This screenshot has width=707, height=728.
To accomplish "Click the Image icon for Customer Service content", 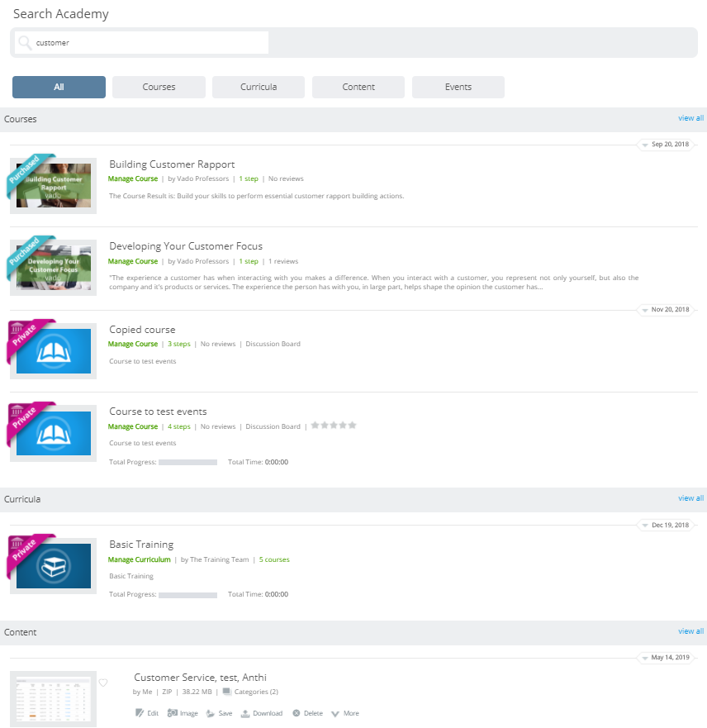I will point(172,712).
